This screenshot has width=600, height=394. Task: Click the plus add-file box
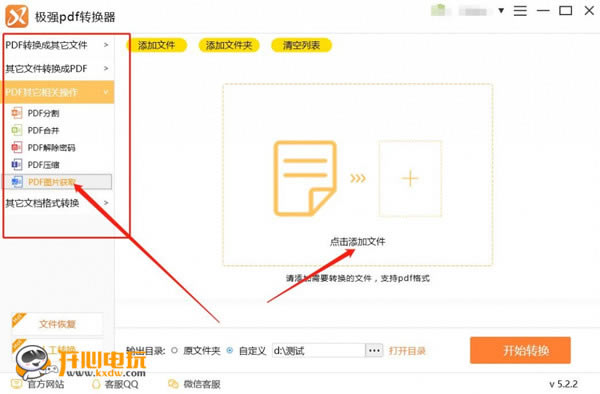(410, 179)
